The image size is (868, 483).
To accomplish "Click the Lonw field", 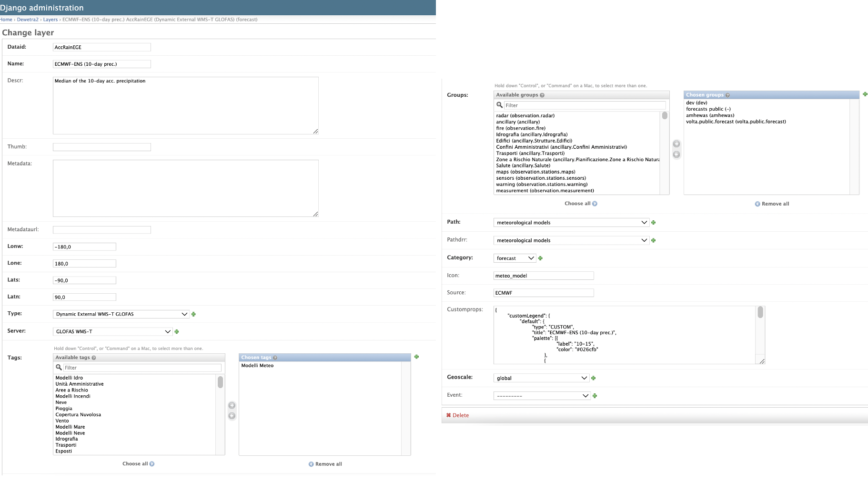I will click(x=84, y=247).
